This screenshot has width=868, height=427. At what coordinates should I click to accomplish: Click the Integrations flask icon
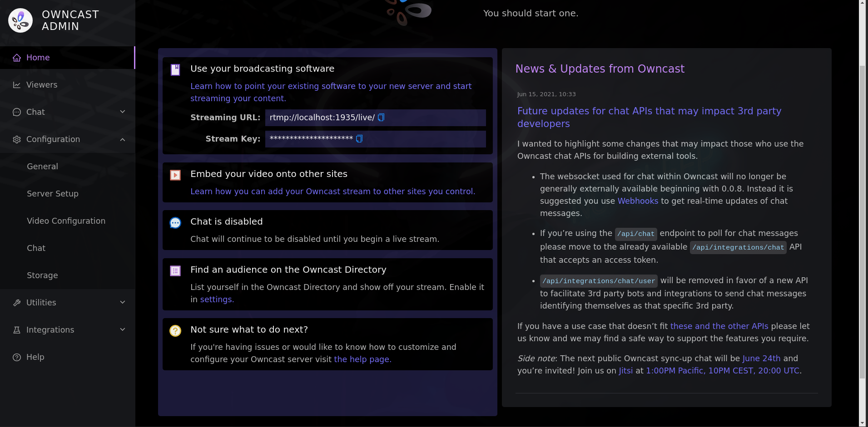click(x=16, y=329)
